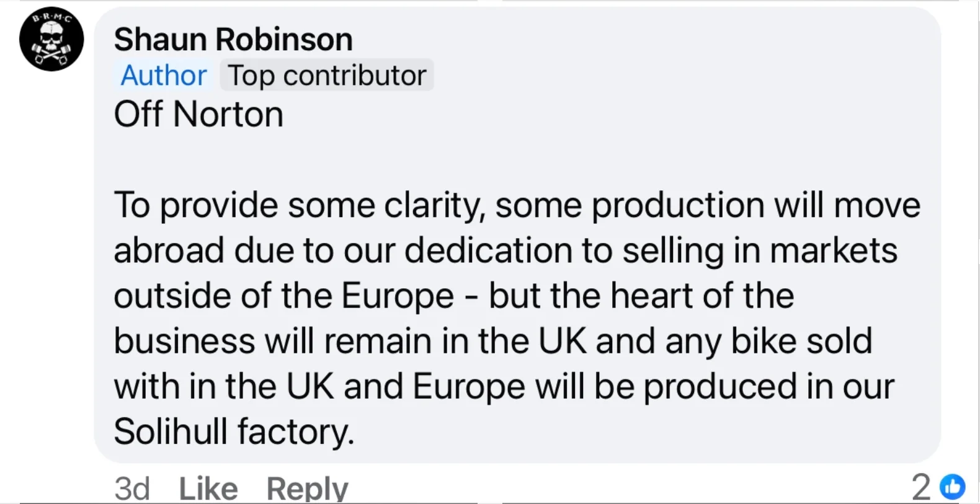Click the word 'Solihull' in the comment
Viewport: 980px width, 504px height.
[x=170, y=431]
